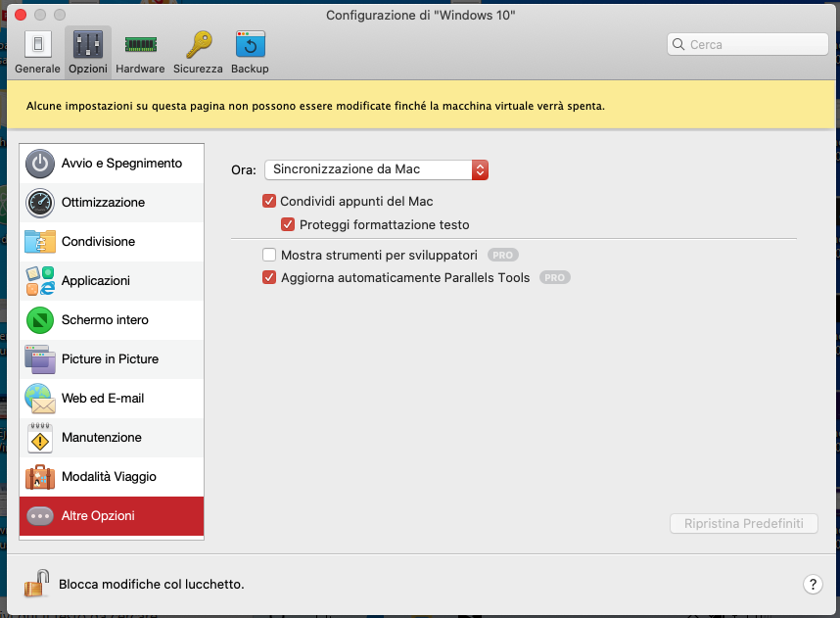Open the Ottimizzazione gauge icon section
This screenshot has height=618, width=840.
point(39,203)
